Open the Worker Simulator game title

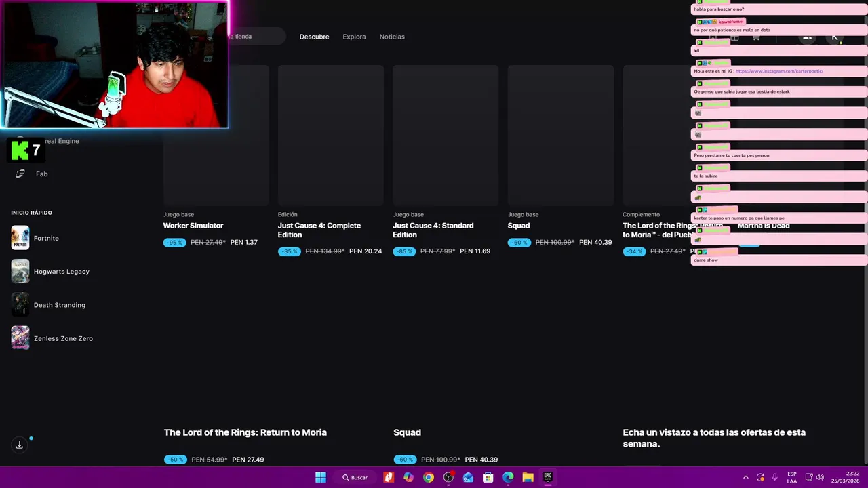(193, 226)
